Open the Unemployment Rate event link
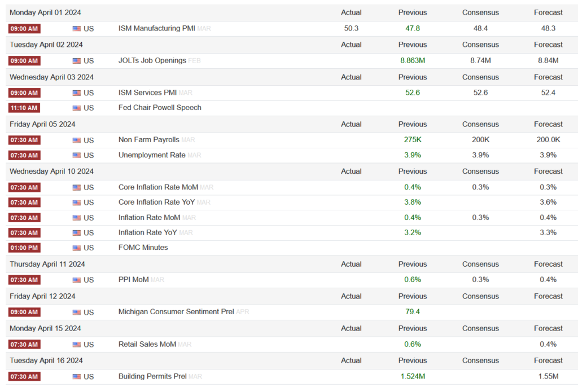The image size is (578, 392). (x=152, y=155)
